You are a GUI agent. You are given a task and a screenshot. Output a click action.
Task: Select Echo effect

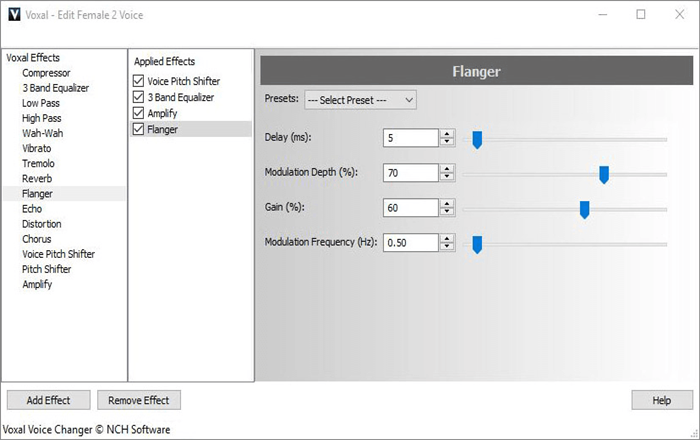[32, 209]
